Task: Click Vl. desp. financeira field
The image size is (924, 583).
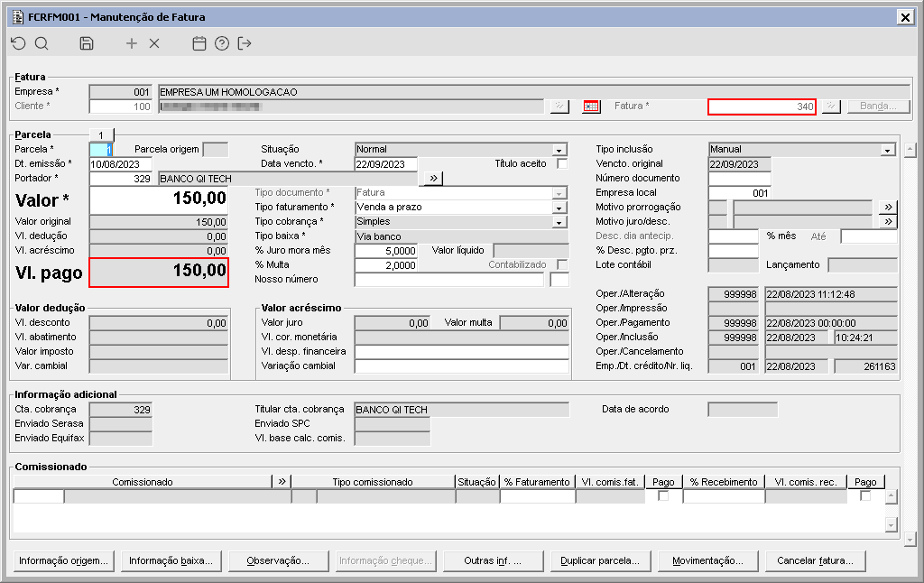Action: pos(462,351)
